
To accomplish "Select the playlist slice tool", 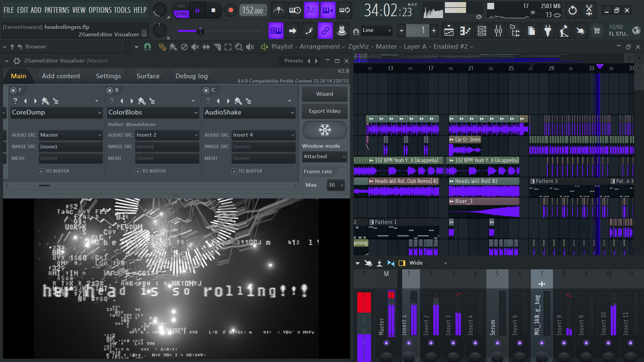I will point(217,47).
